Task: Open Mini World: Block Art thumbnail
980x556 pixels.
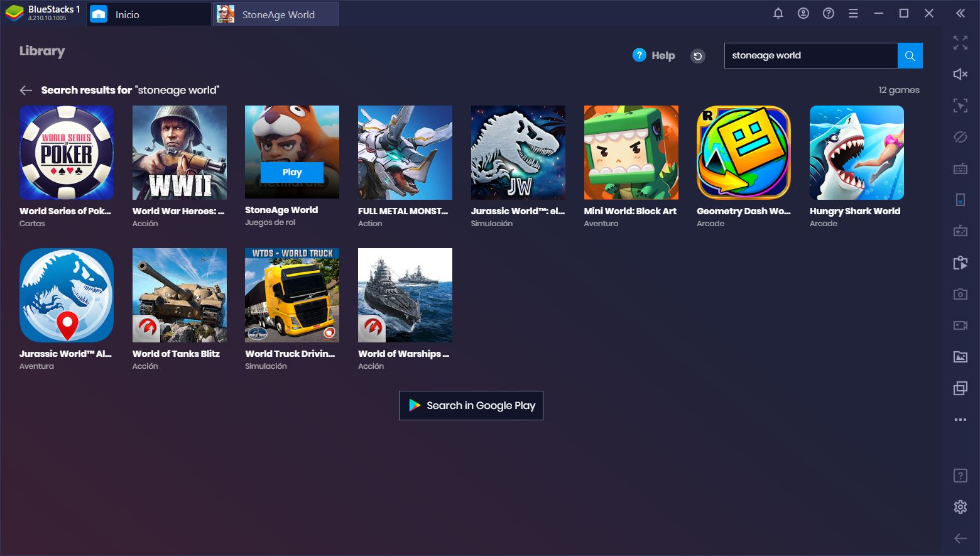Action: click(x=631, y=153)
